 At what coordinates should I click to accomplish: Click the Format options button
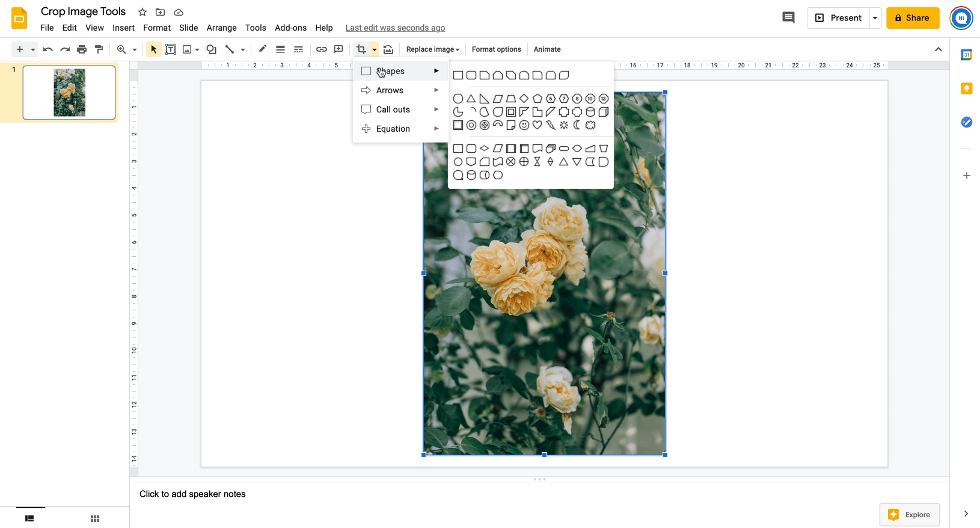[496, 49]
